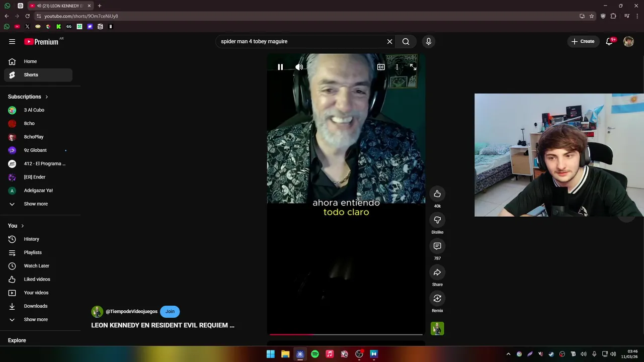Viewport: 644px width, 362px height.
Task: Open the account avatar menu
Action: coord(628,41)
